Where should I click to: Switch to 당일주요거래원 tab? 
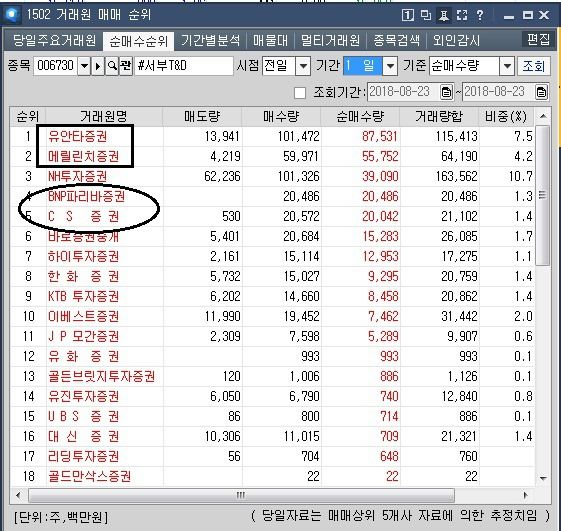54,40
